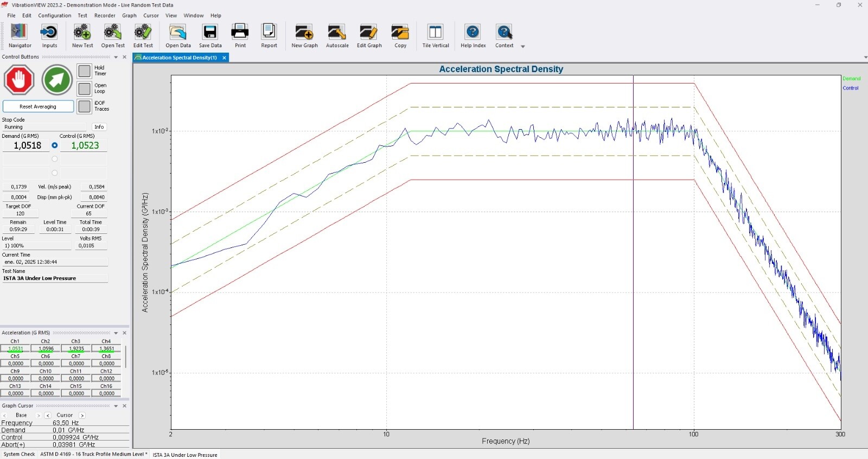Click the Open Test icon

[113, 36]
